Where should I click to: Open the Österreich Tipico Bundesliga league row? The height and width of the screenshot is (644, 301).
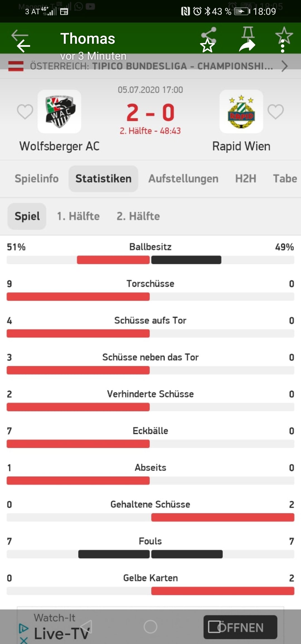click(x=151, y=66)
